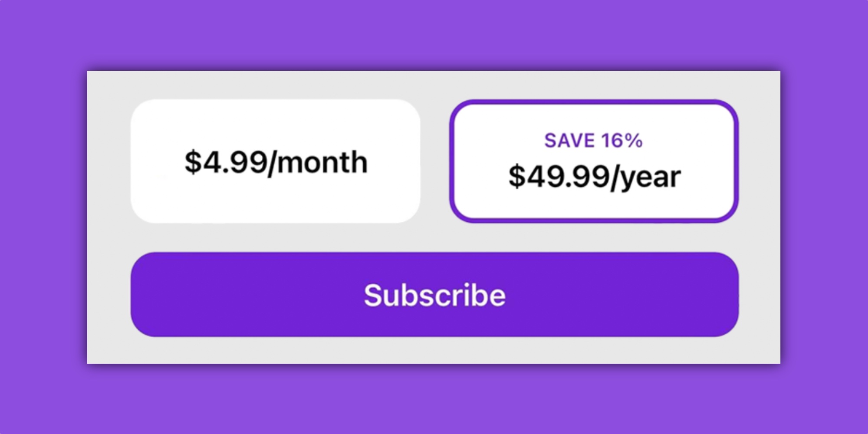Choose the monthly billing card
Image resolution: width=868 pixels, height=434 pixels.
pos(275,195)
